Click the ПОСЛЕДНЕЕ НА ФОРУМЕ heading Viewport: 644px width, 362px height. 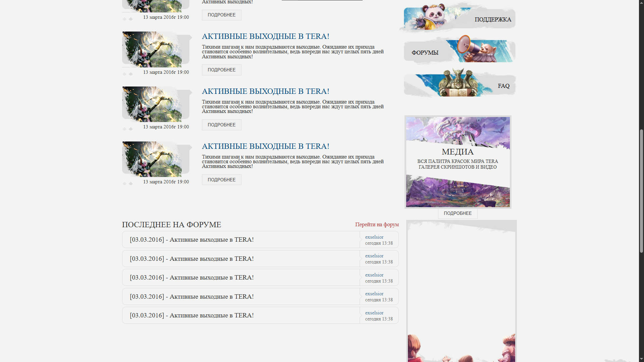tap(171, 225)
